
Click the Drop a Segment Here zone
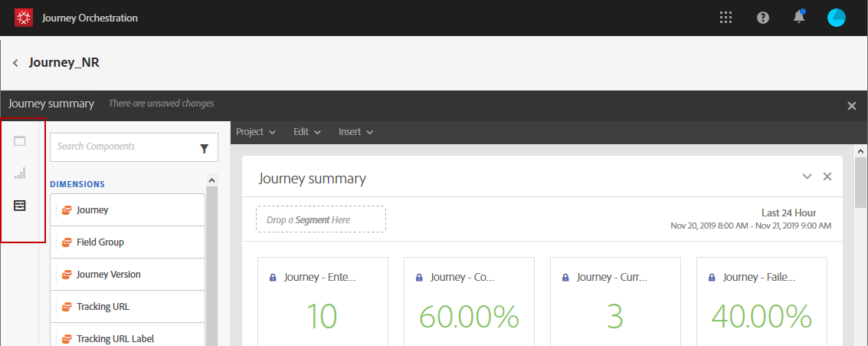[321, 219]
